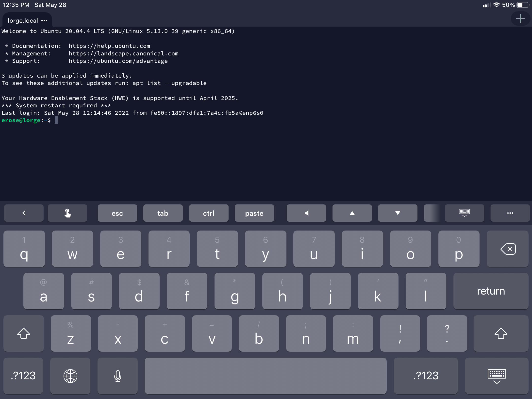This screenshot has width=532, height=399.
Task: Tap the q key
Action: 24,249
